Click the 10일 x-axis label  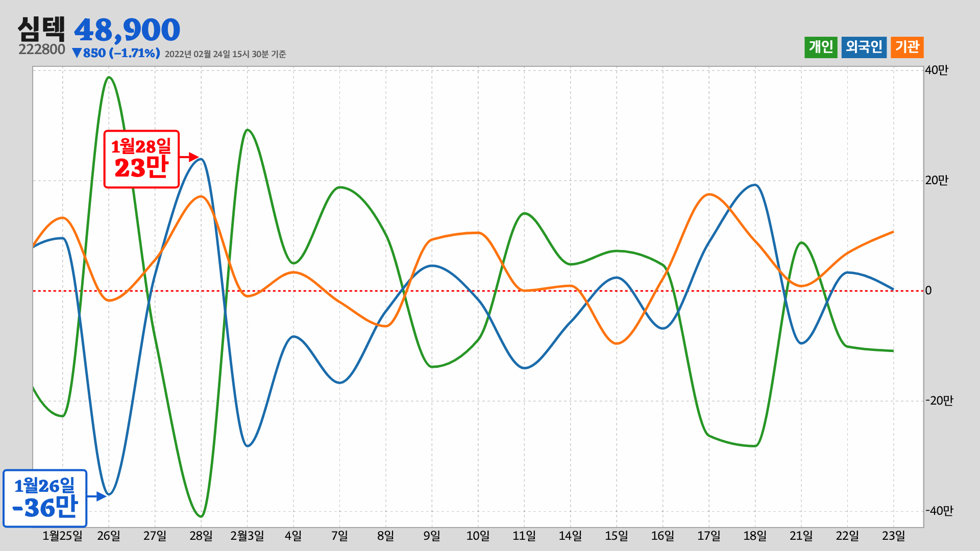pyautogui.click(x=478, y=536)
